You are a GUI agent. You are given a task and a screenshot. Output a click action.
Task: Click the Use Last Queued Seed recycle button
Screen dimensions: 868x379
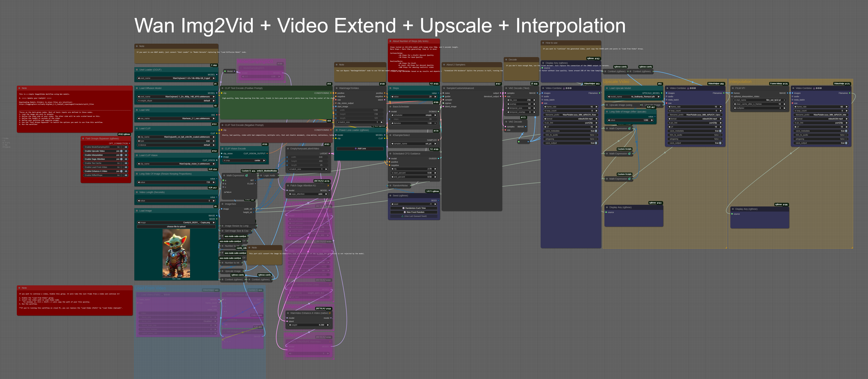pyautogui.click(x=414, y=216)
